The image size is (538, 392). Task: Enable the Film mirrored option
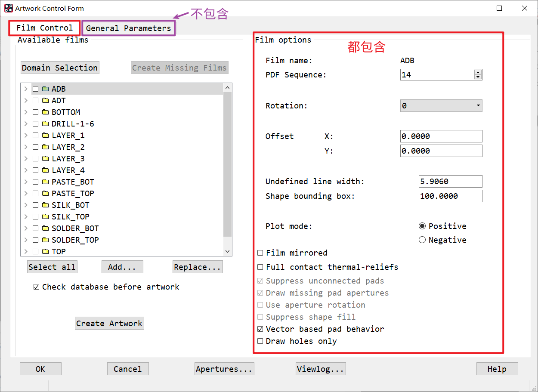260,253
